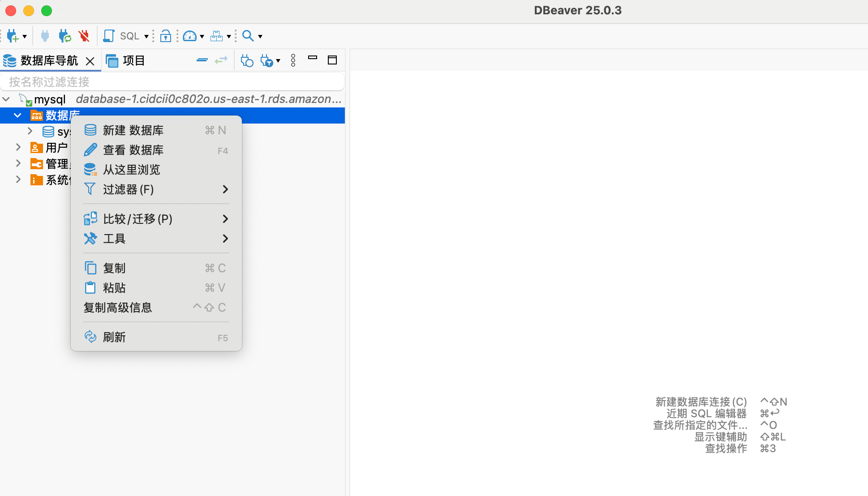Image resolution: width=868 pixels, height=496 pixels.
Task: Open the view menu three-dots icon
Action: [x=293, y=60]
